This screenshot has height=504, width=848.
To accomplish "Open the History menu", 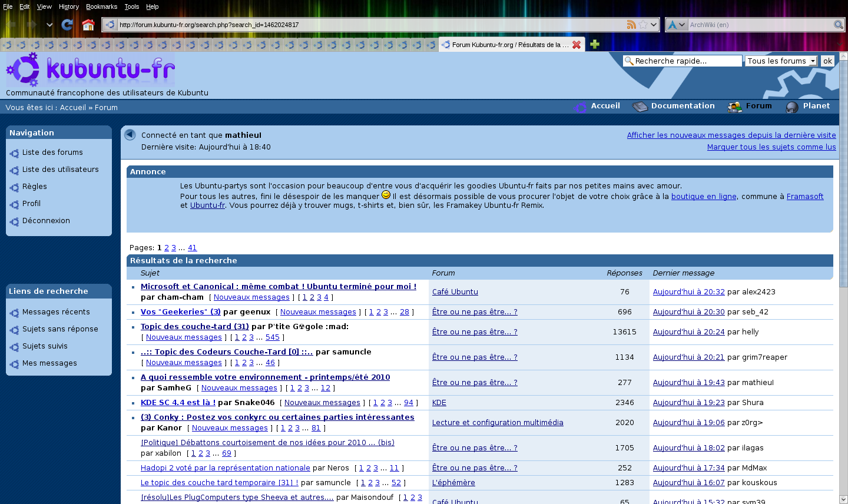I will pyautogui.click(x=69, y=6).
